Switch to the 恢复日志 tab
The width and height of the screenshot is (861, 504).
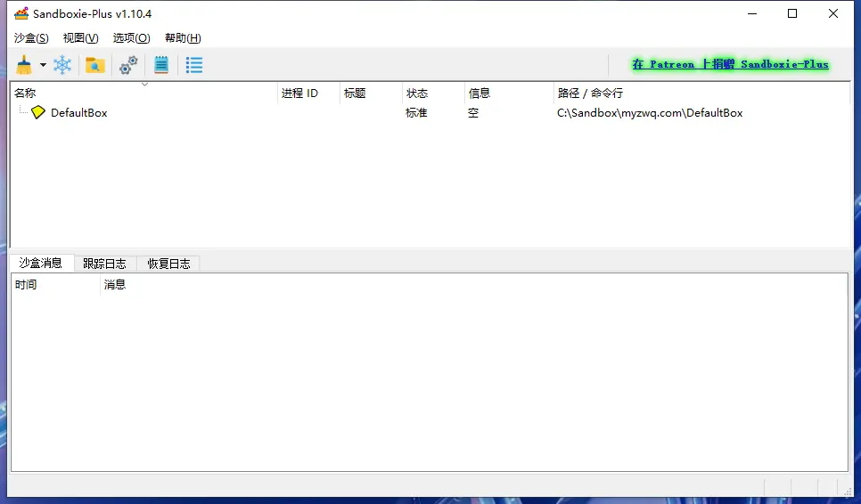pos(168,264)
